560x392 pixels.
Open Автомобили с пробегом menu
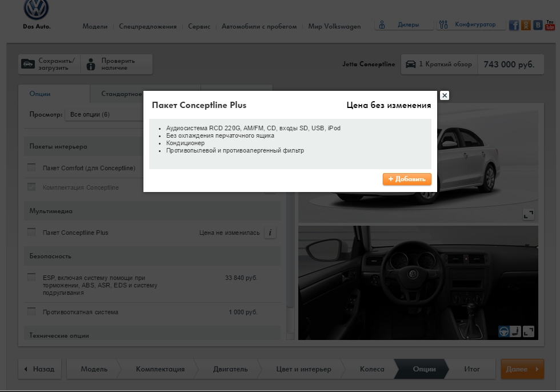point(259,26)
